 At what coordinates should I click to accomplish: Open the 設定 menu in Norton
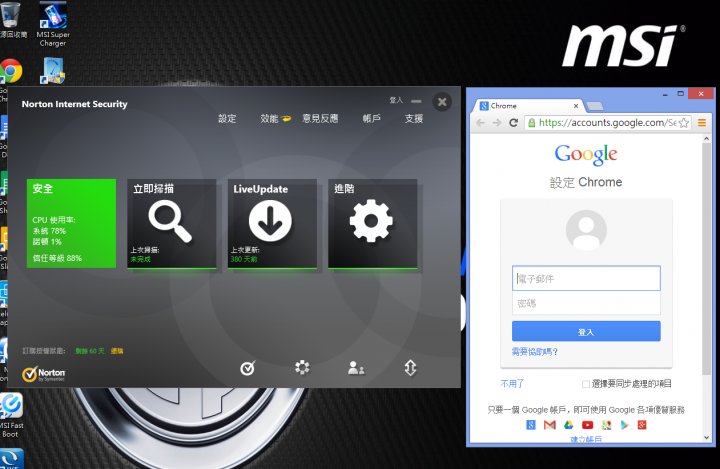pyautogui.click(x=227, y=119)
